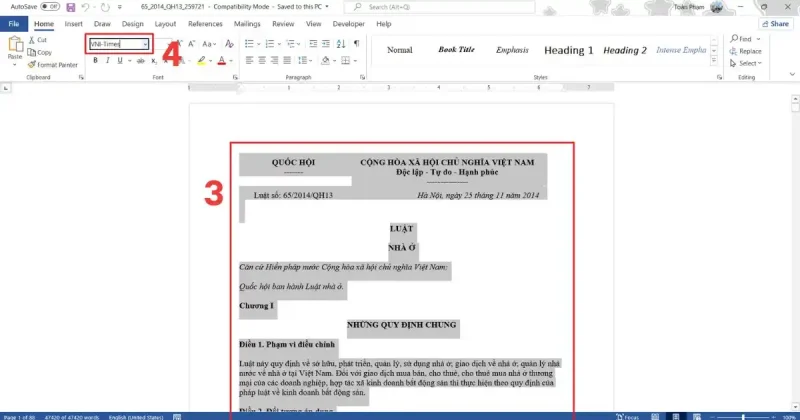
Task: Open Customize Quick Access Toolbar dropdown
Action: click(120, 7)
